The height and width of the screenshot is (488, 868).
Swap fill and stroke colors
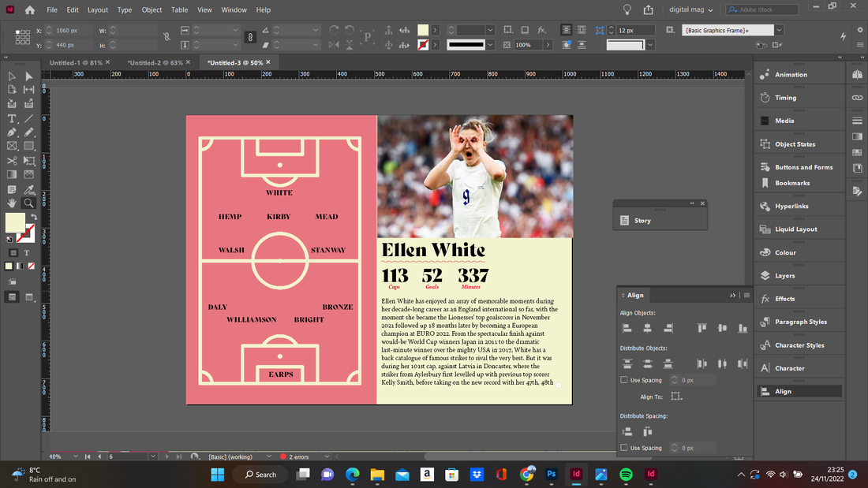[x=34, y=217]
